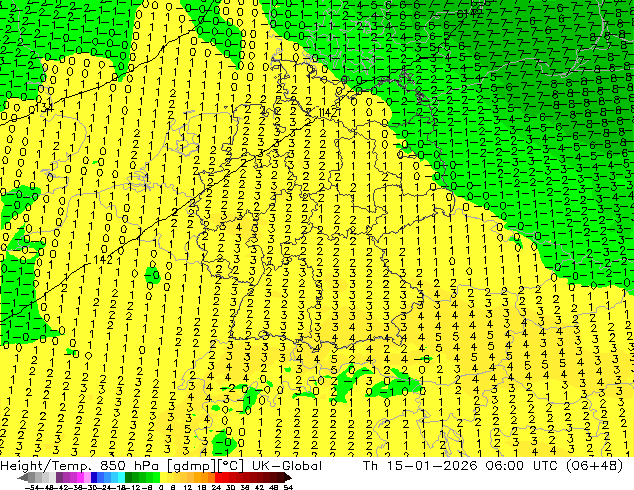Image resolution: width=634 pixels, height=490 pixels.
Task: Click the '06:00 UTC' time text
Action: 523,465
